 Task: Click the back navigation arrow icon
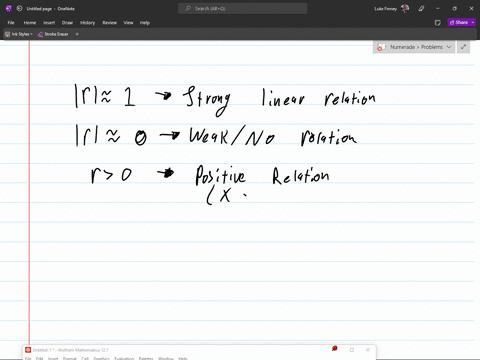(19, 9)
